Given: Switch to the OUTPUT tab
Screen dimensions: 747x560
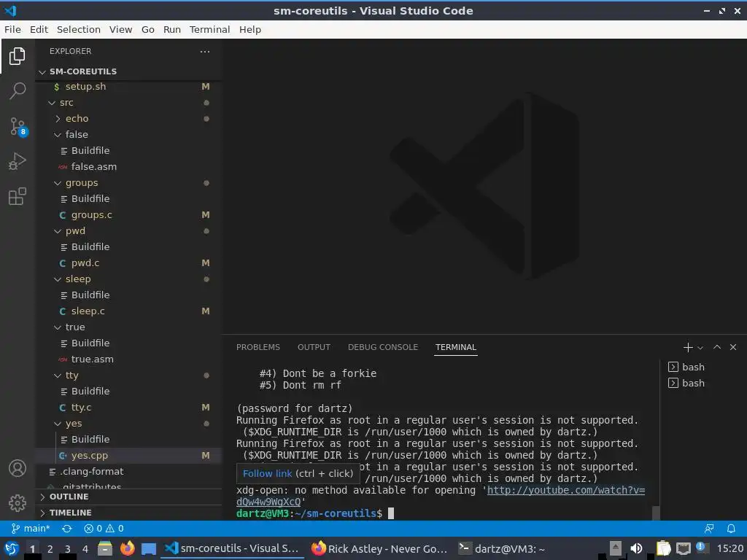Looking at the screenshot, I should click(314, 347).
